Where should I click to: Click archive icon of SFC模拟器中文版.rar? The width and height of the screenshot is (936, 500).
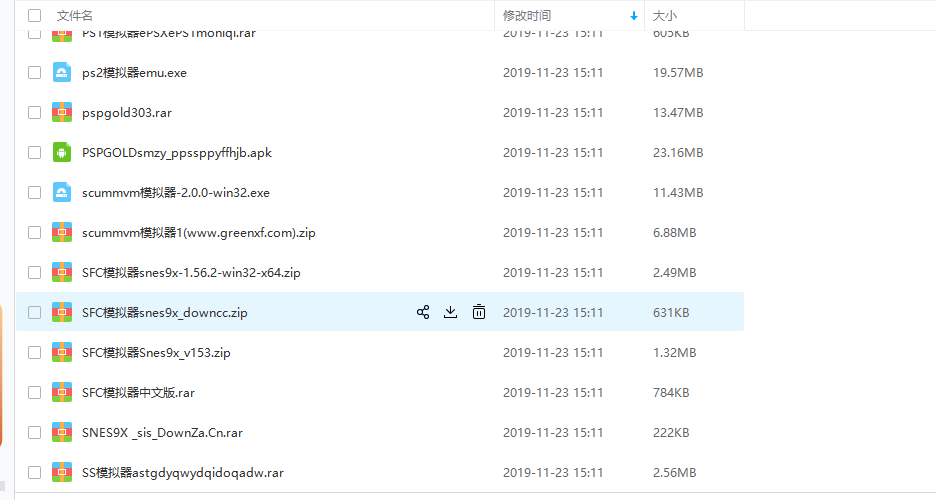[61, 392]
